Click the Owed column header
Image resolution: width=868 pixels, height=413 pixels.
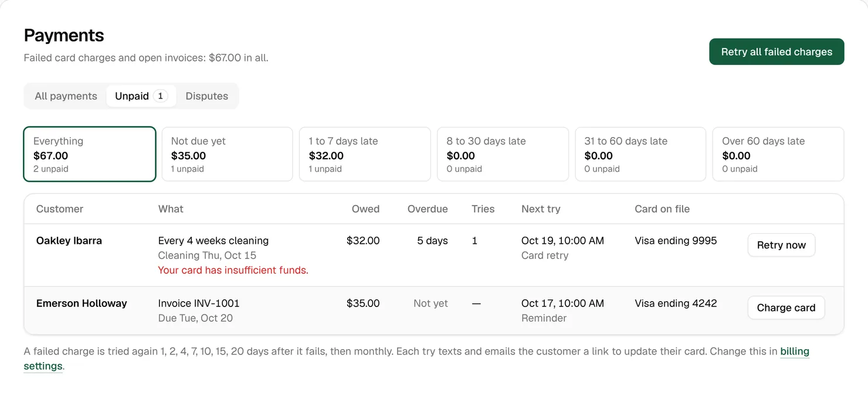[x=365, y=209]
